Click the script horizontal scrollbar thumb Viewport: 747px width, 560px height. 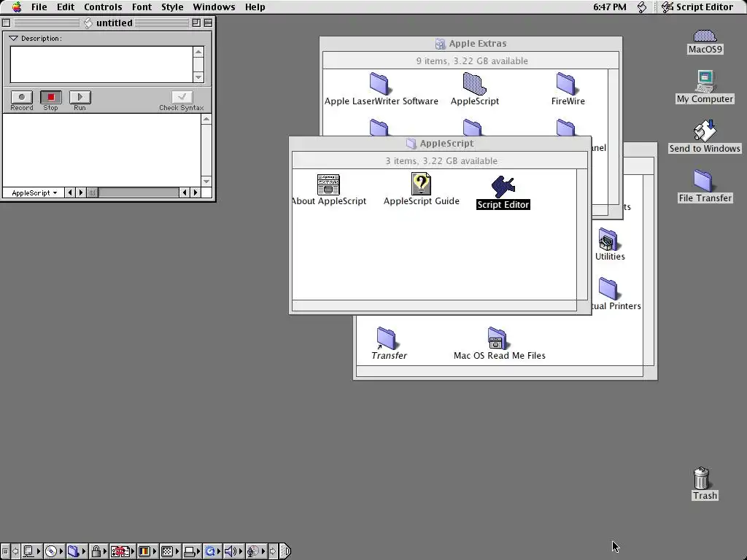(93, 192)
